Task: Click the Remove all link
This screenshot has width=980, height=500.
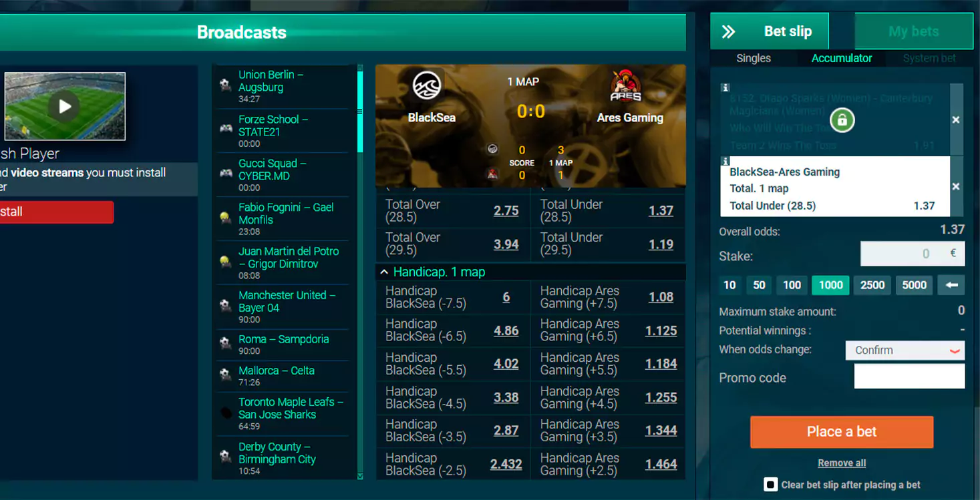Action: (842, 463)
